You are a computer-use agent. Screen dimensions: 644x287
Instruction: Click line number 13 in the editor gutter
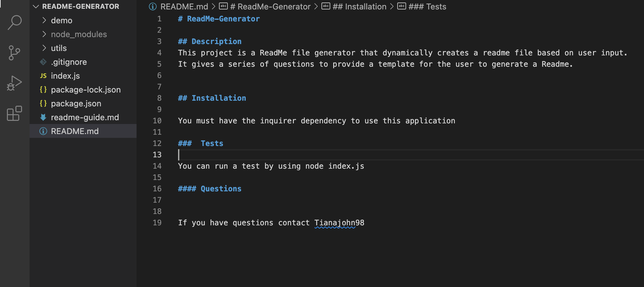point(157,155)
